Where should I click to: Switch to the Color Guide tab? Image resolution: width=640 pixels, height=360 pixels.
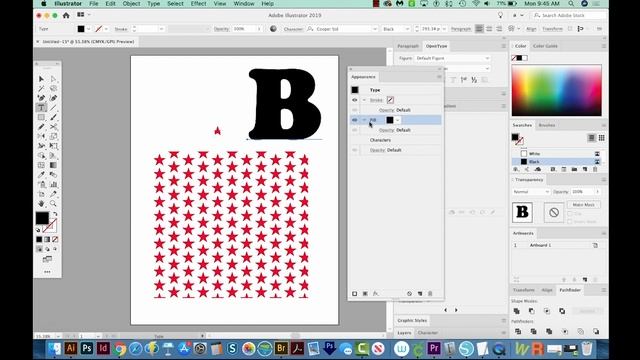coord(545,46)
